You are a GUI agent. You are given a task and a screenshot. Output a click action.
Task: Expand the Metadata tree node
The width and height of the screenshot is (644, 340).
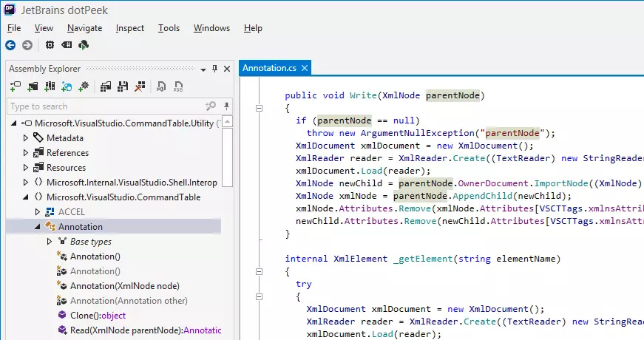point(27,138)
